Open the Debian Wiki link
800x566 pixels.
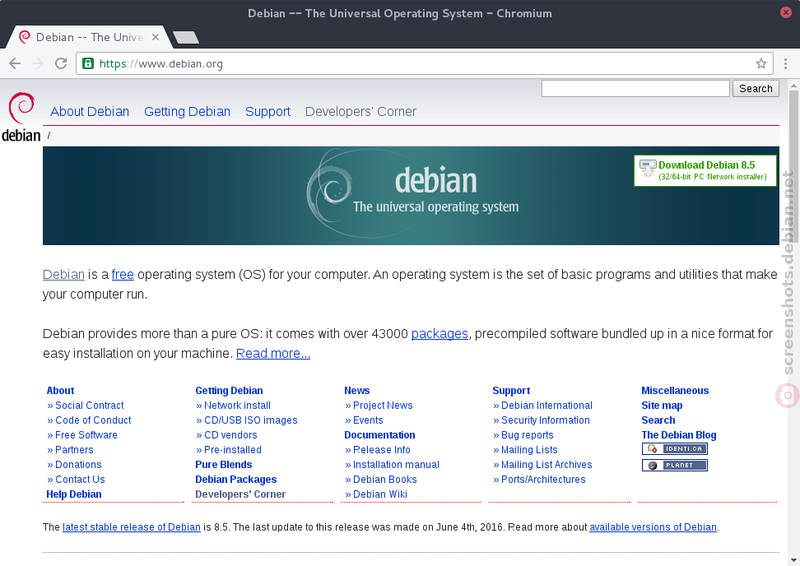(380, 495)
